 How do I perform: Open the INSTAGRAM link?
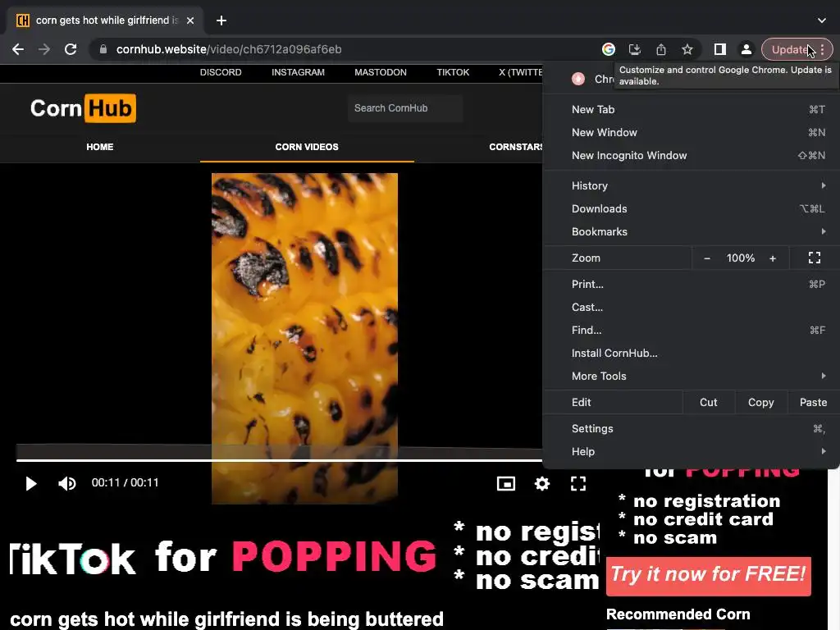(298, 72)
